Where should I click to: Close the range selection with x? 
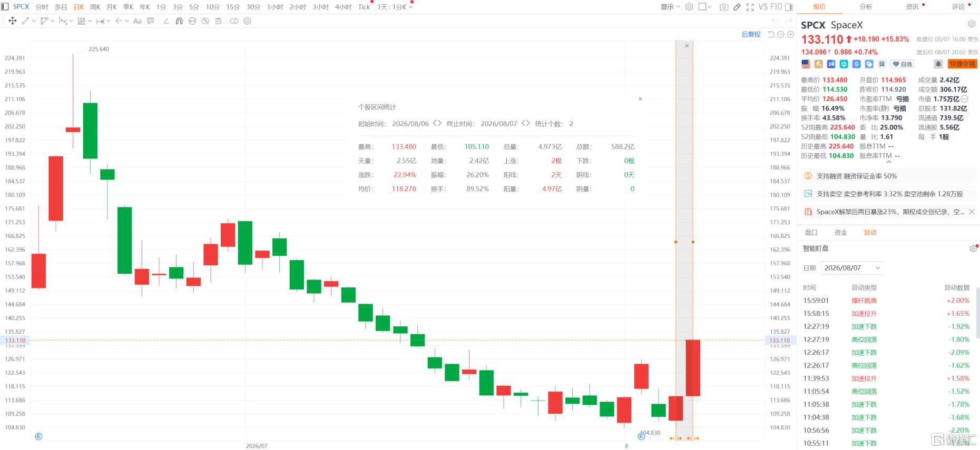point(687,46)
